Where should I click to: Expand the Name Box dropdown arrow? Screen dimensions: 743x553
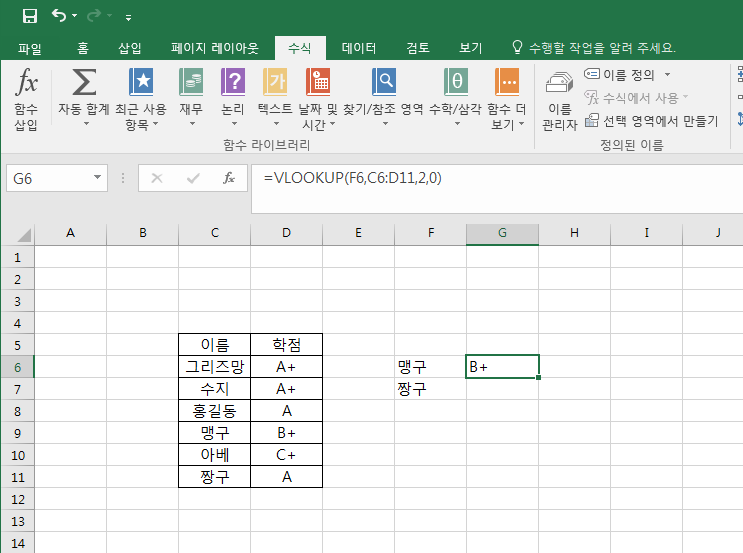98,178
